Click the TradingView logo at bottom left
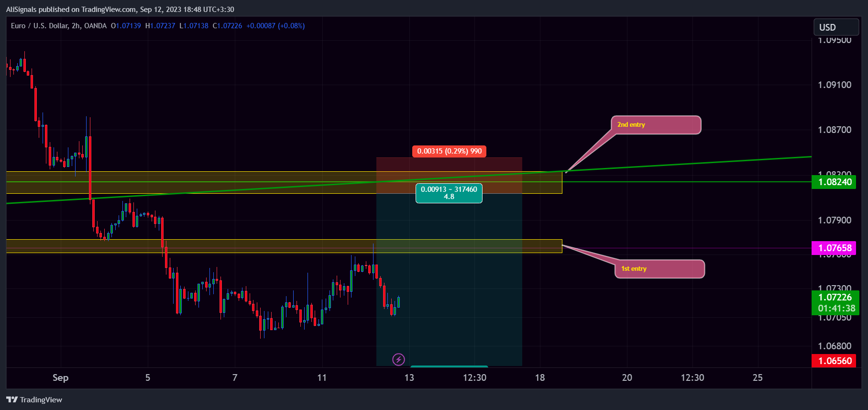The image size is (868, 410). (34, 399)
